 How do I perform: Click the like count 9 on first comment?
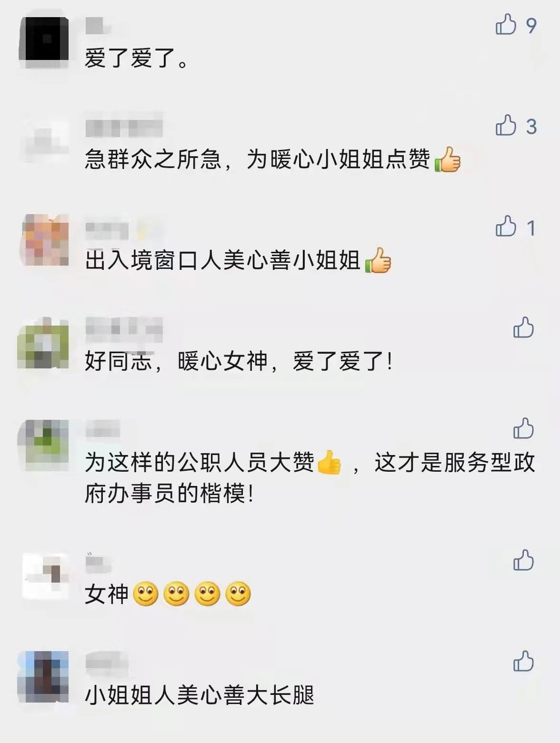(531, 25)
